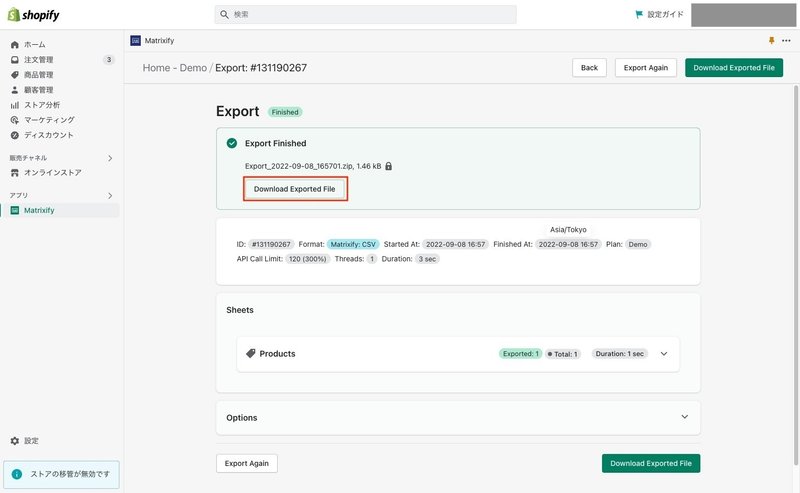The width and height of the screenshot is (800, 493).
Task: Click the search magnifier icon
Action: click(x=224, y=15)
